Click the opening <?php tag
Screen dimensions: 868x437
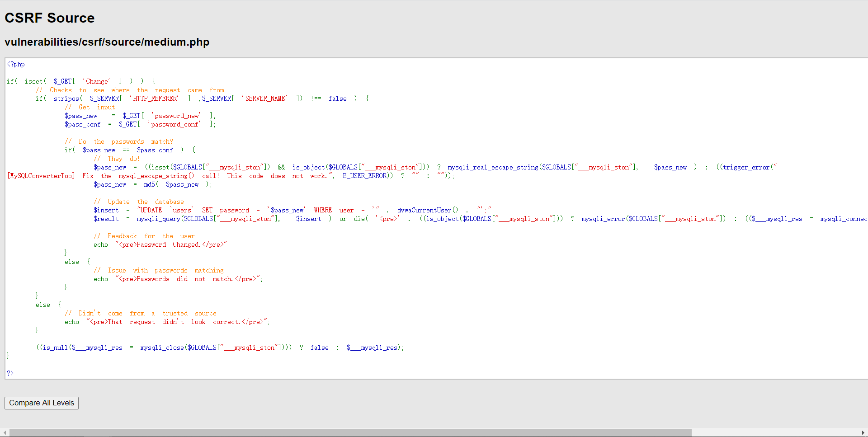(x=16, y=64)
